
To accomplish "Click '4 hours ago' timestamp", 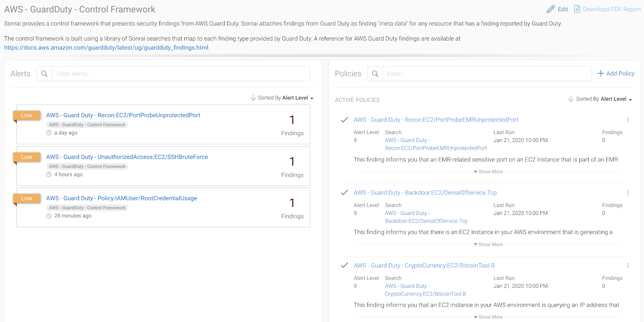I will 68,174.
